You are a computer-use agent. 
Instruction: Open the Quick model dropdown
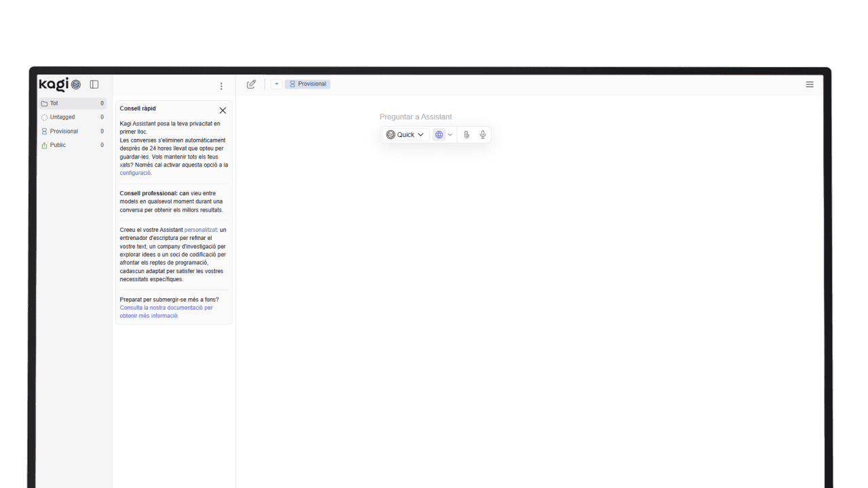pos(405,135)
